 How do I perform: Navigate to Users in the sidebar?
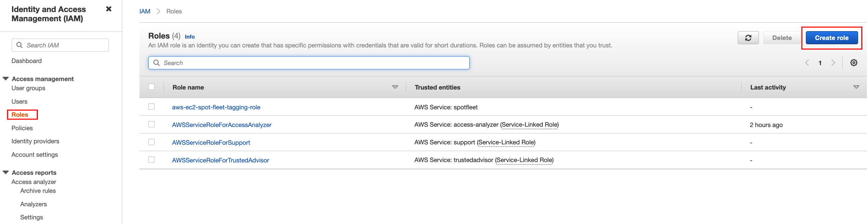[x=19, y=102]
